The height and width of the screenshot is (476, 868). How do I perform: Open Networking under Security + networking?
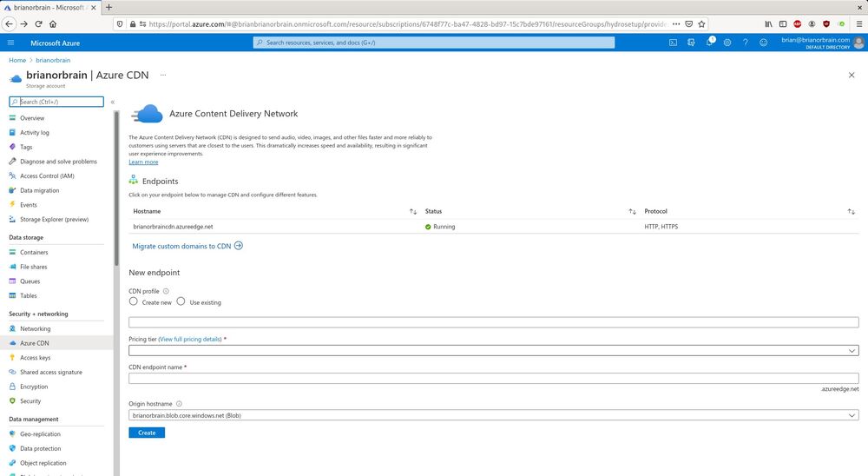coord(35,328)
